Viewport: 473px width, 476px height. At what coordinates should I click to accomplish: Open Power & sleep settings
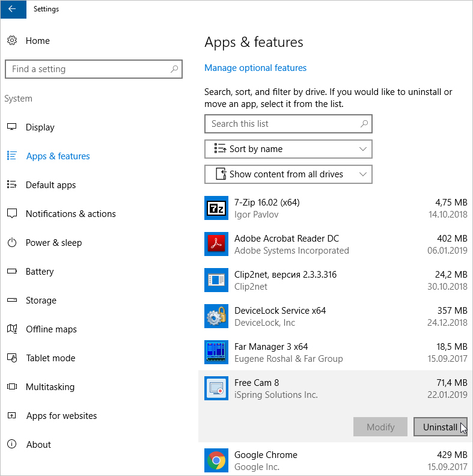pos(53,243)
